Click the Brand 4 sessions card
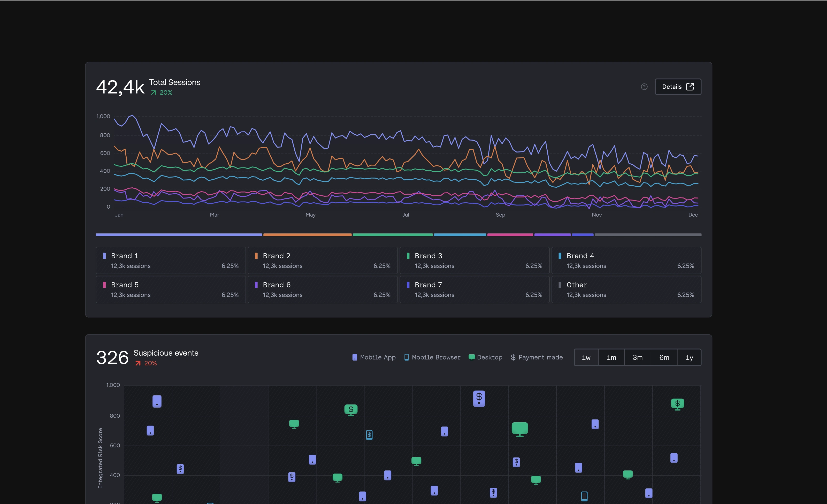Viewport: 827px width, 504px height. click(x=626, y=260)
